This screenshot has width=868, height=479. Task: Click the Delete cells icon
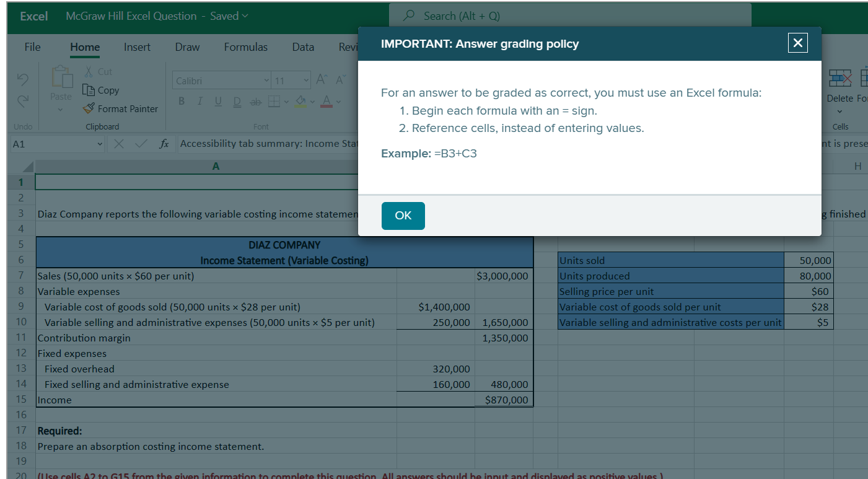(x=840, y=79)
